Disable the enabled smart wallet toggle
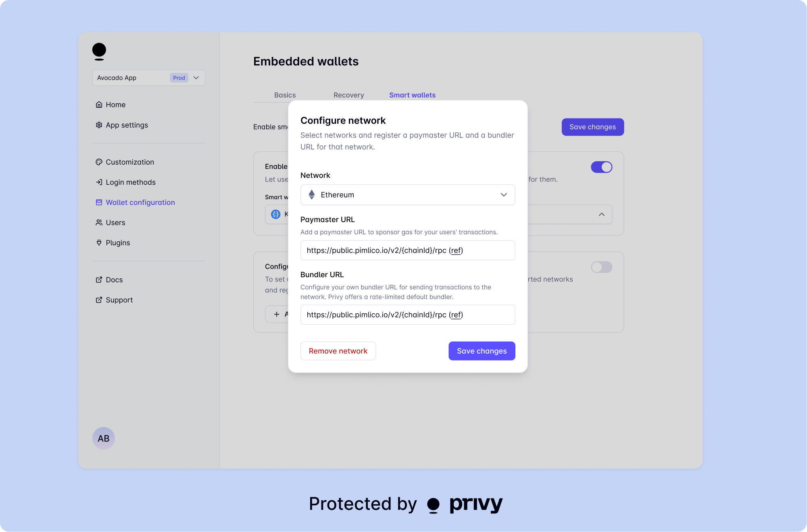The width and height of the screenshot is (807, 532). pos(602,167)
